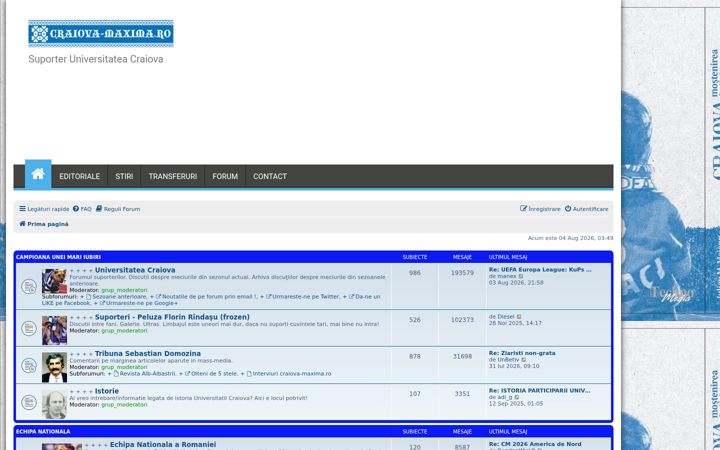This screenshot has height=450, width=720.
Task: Click the forum status icon beside Suporteri Peluza
Action: click(x=29, y=328)
